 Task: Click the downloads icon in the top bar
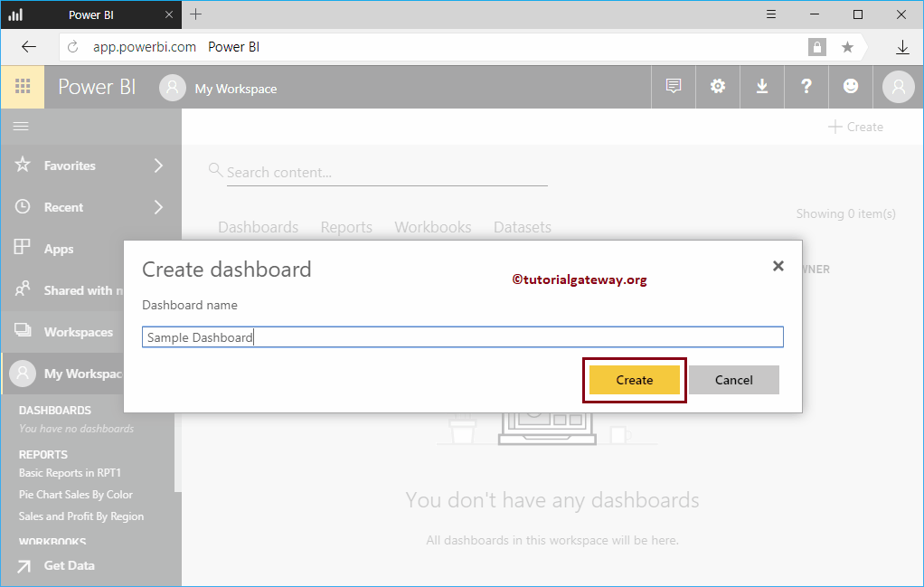(761, 86)
